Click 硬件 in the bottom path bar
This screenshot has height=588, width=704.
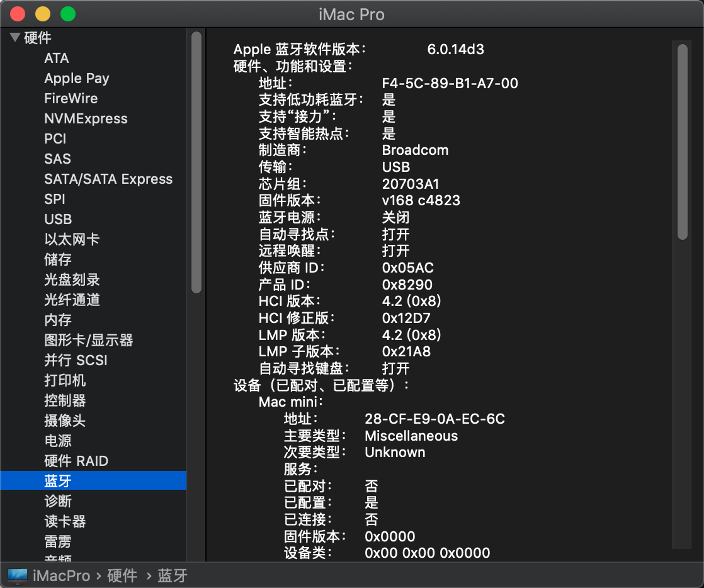point(122,576)
